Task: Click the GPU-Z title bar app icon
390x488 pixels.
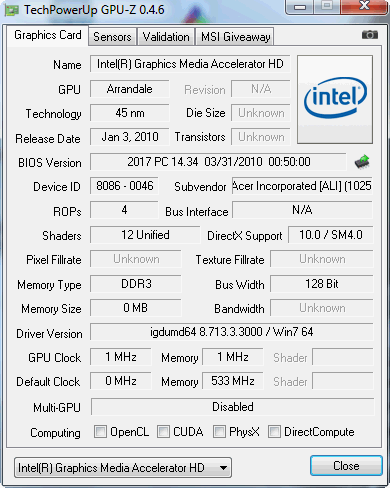Action: pos(12,10)
